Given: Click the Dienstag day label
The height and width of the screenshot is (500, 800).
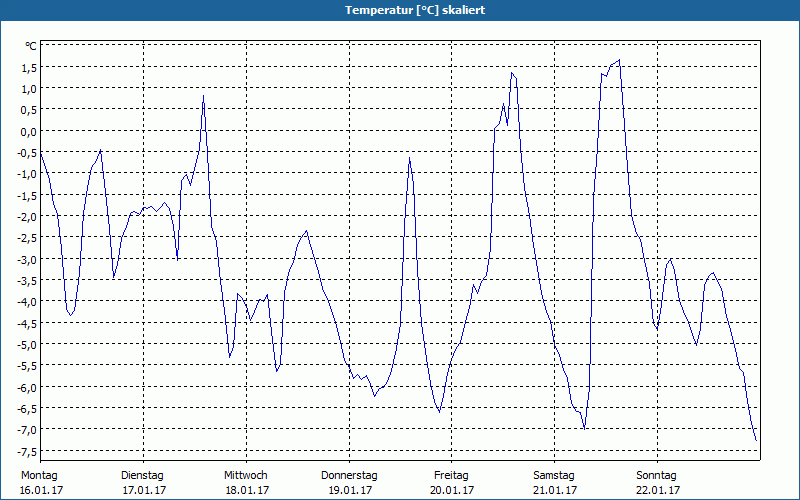Looking at the screenshot, I should pyautogui.click(x=142, y=476).
